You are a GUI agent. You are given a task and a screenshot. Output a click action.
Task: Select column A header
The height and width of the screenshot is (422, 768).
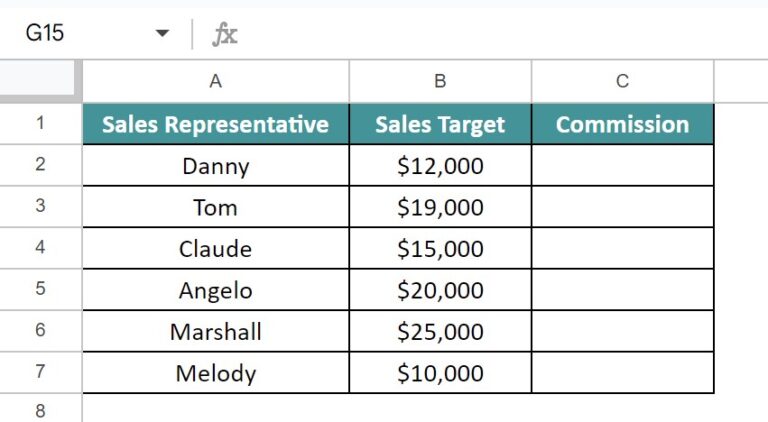(x=216, y=81)
